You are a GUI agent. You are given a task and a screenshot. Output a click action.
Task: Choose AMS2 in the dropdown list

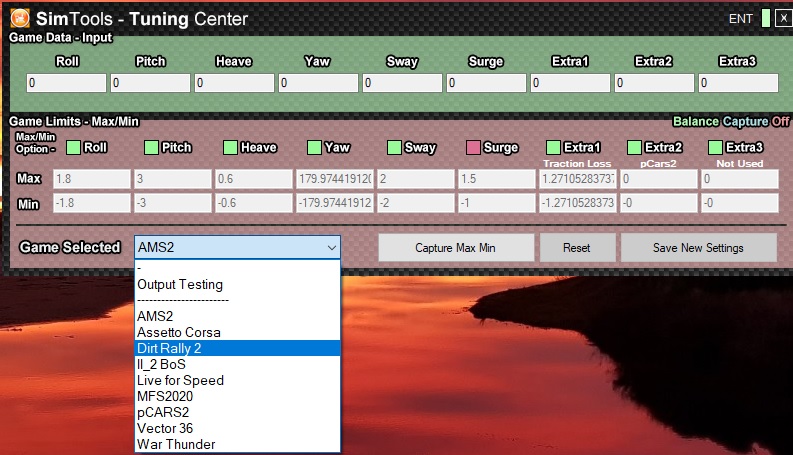click(237, 316)
